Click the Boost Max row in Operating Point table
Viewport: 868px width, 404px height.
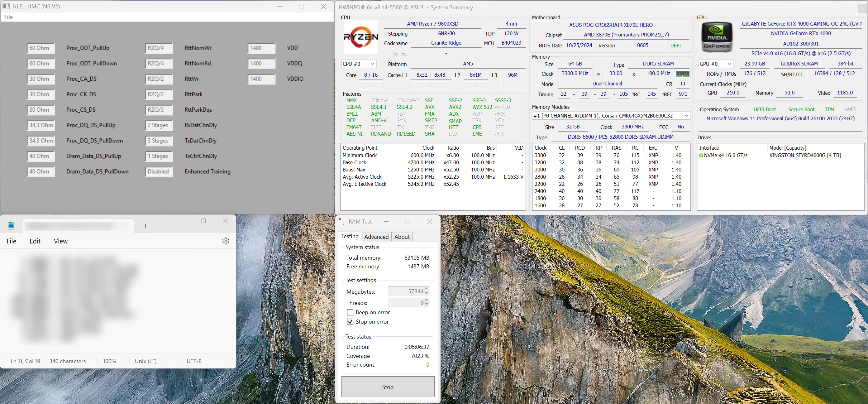[x=433, y=170]
